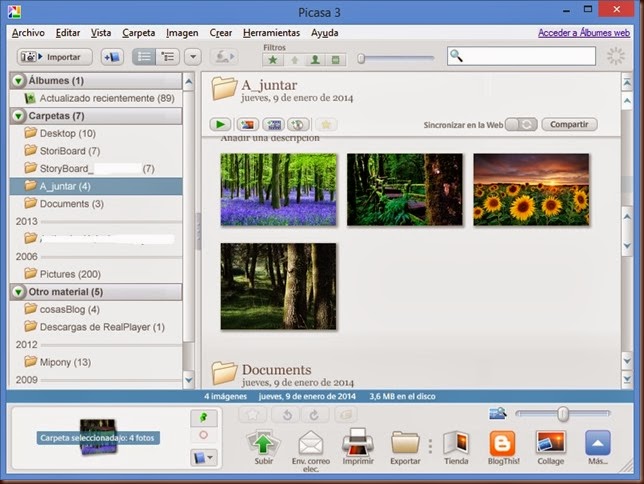The height and width of the screenshot is (484, 644).
Task: Click the Subir upload icon
Action: pos(263,447)
